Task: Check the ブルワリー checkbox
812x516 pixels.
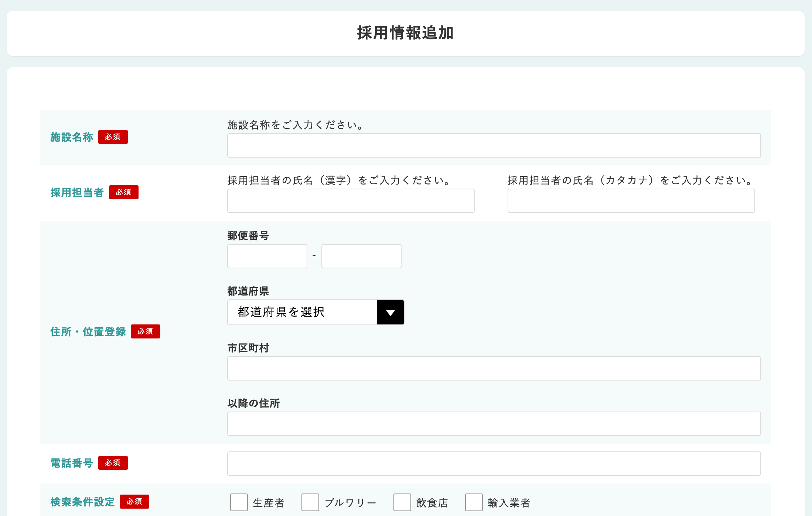Action: coord(310,502)
